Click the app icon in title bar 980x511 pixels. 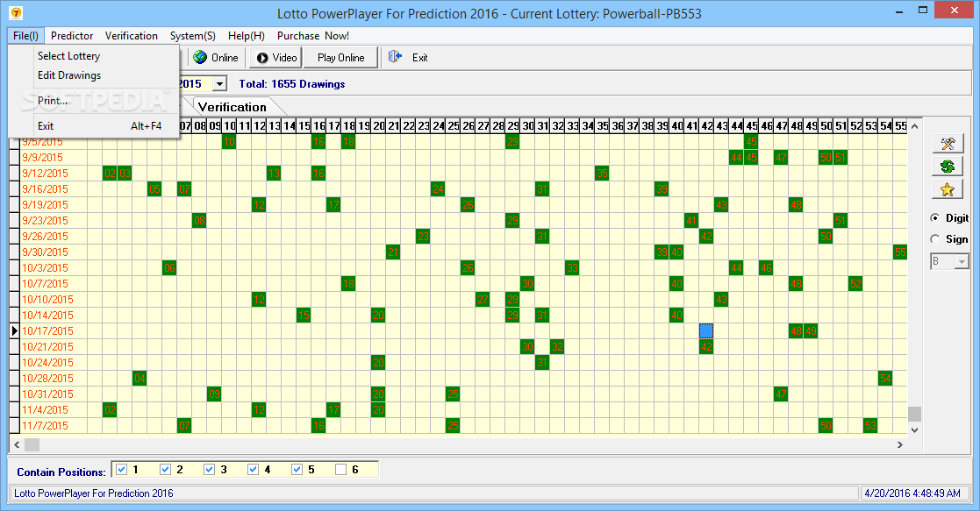point(17,12)
